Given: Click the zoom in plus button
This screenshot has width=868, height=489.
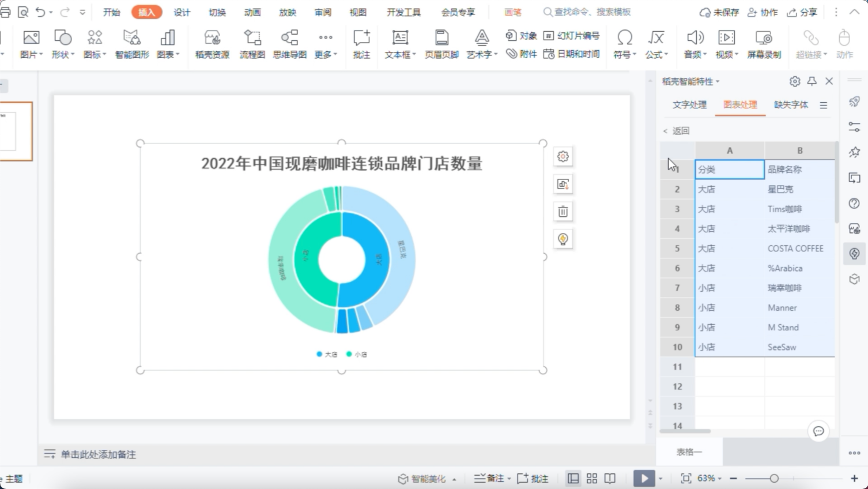Looking at the screenshot, I should [854, 479].
